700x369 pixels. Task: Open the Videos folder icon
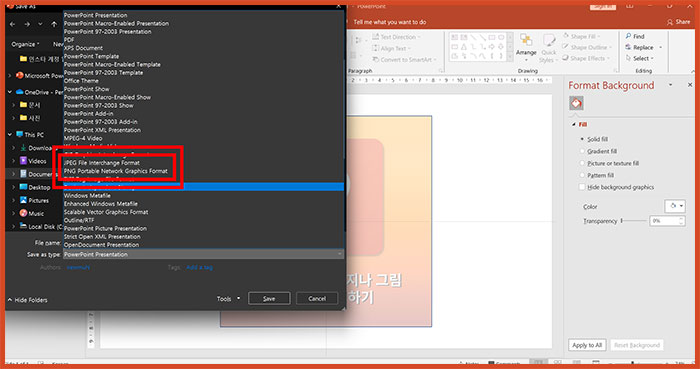tap(23, 161)
